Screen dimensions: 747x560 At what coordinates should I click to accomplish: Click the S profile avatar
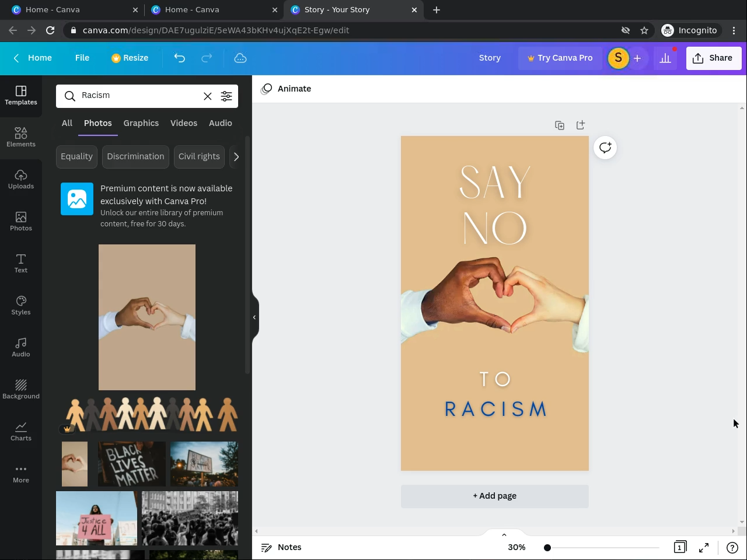pos(619,58)
